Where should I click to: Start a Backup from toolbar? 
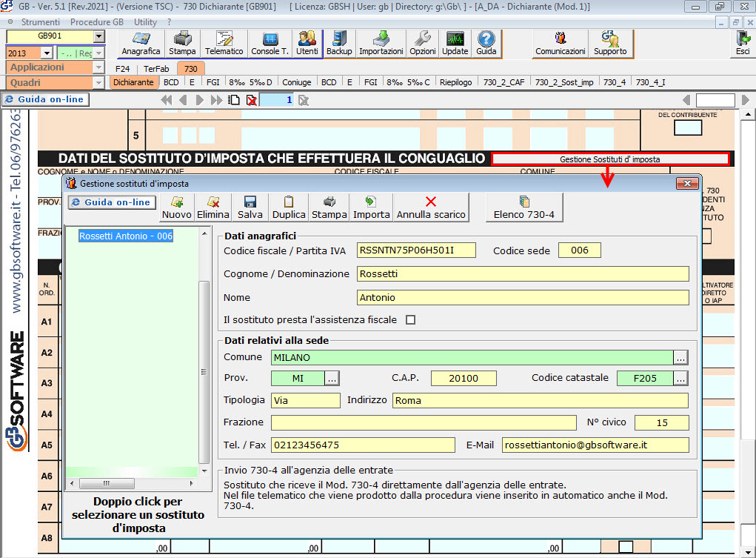(339, 44)
